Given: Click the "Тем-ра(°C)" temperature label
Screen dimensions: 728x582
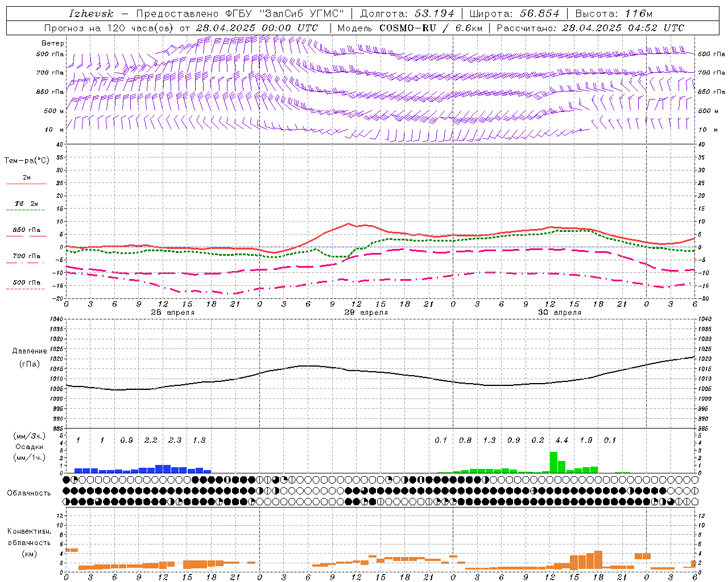Looking at the screenshot, I should point(27,160).
